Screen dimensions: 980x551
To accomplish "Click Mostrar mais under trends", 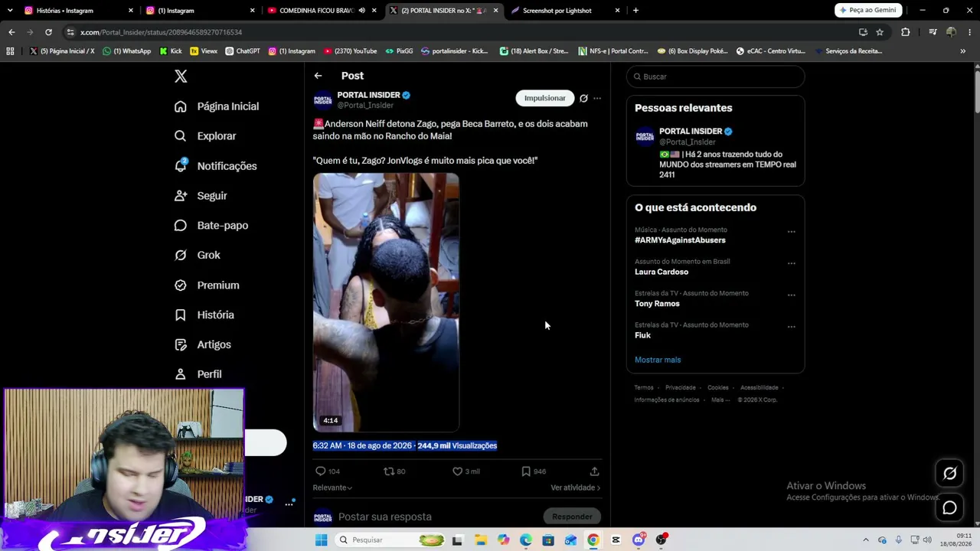I will pyautogui.click(x=658, y=360).
